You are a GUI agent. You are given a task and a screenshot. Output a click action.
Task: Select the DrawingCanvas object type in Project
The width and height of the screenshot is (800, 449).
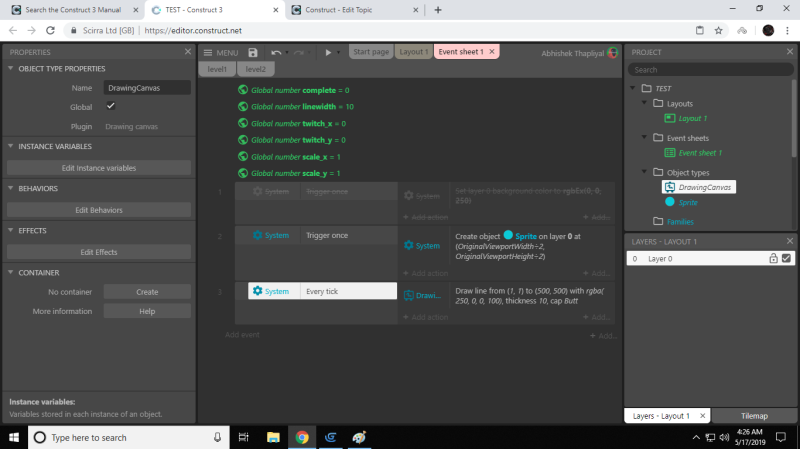click(x=699, y=187)
